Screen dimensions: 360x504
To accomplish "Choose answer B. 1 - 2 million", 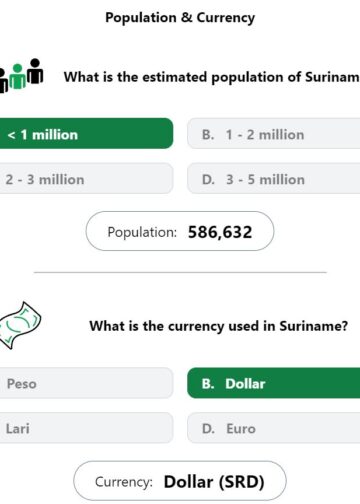I will (x=274, y=135).
